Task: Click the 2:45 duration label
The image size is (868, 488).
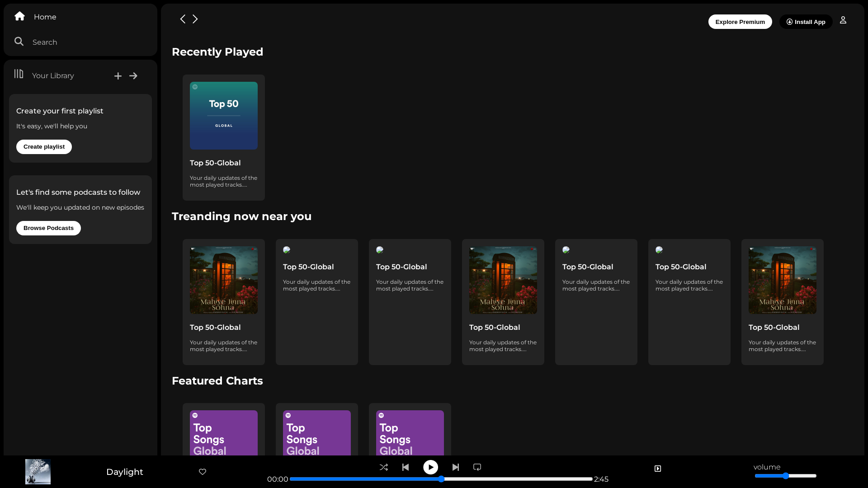Action: [x=601, y=479]
